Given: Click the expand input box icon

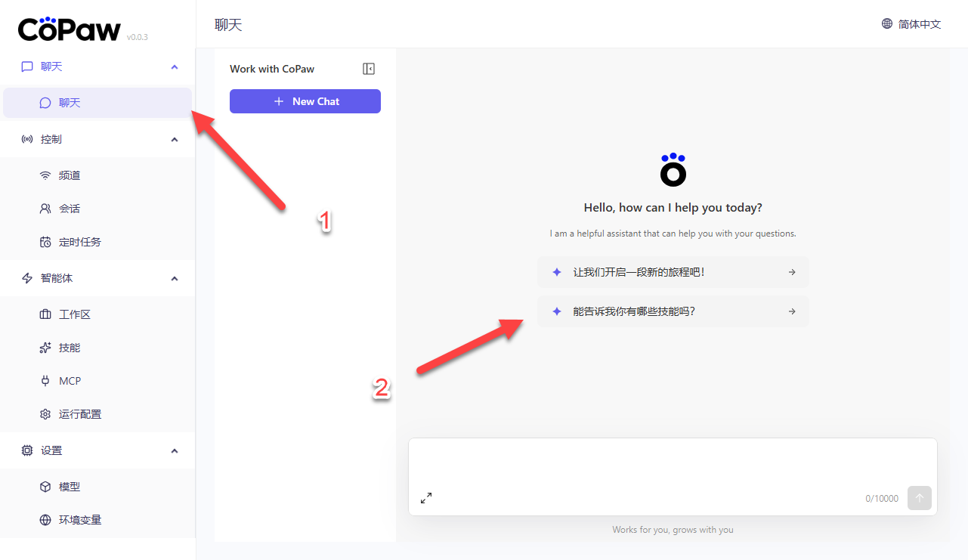Looking at the screenshot, I should click(x=426, y=498).
